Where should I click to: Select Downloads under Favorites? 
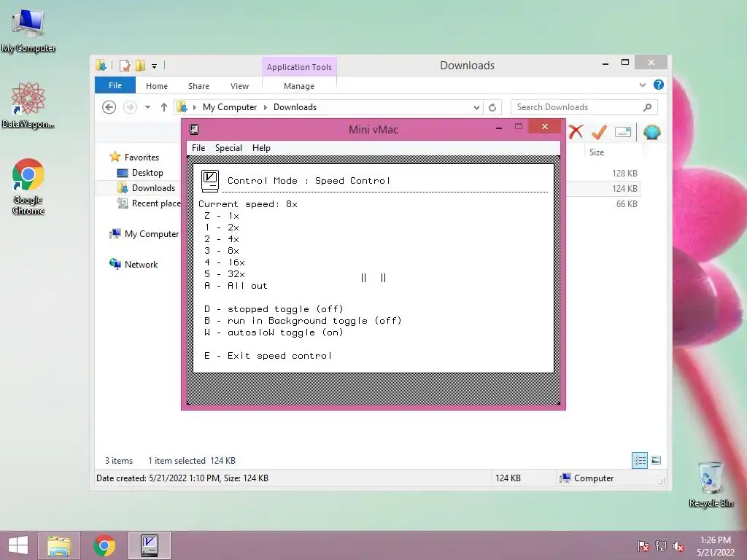[x=153, y=188]
